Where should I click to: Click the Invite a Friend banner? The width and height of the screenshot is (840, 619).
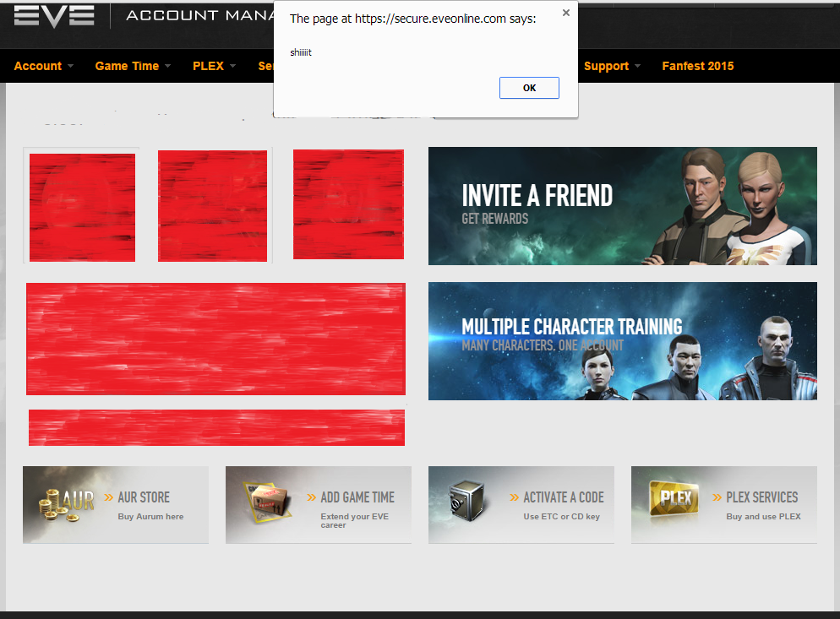point(622,206)
